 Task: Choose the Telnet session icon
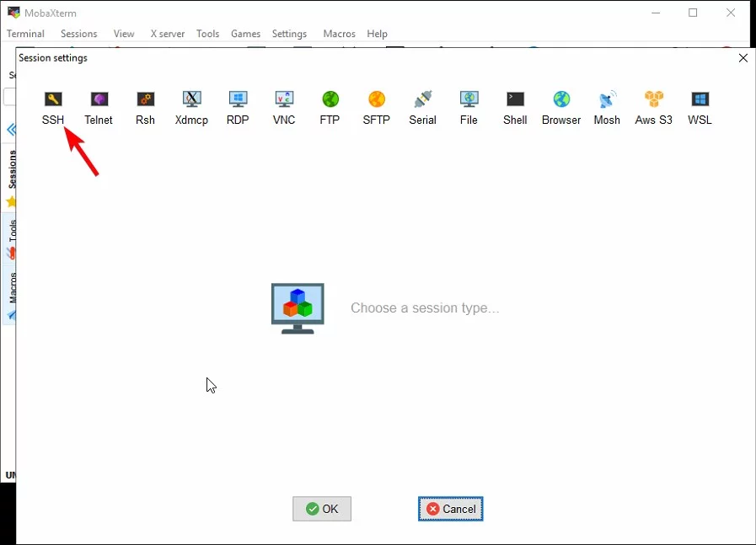coord(99,108)
